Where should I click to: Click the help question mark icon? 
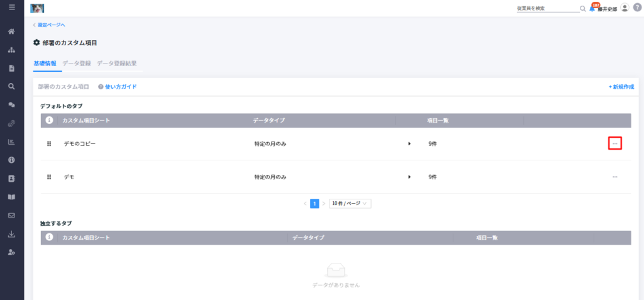coord(637,8)
